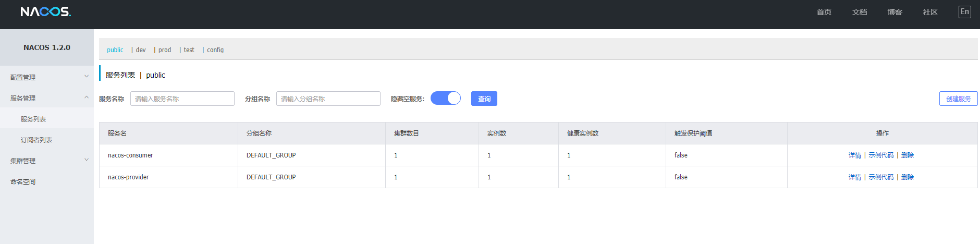Open 详情 for nacos-provider

coord(855,177)
